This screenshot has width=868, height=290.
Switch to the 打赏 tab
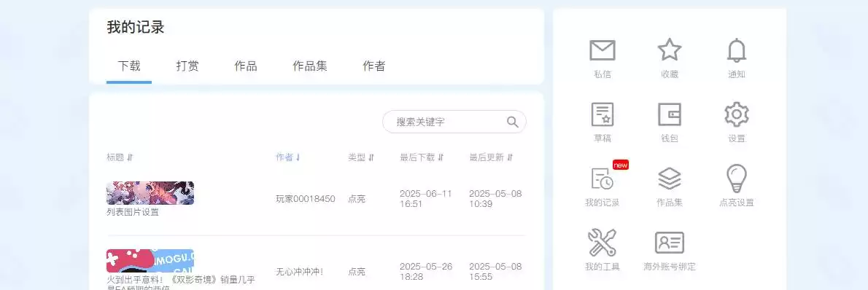(x=187, y=66)
